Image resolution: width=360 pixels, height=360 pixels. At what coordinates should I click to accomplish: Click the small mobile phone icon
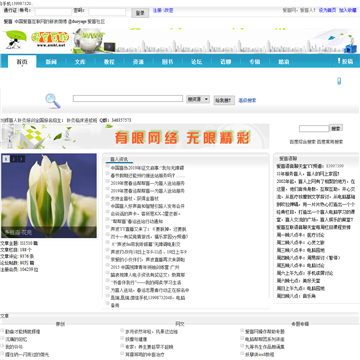coord(339,81)
